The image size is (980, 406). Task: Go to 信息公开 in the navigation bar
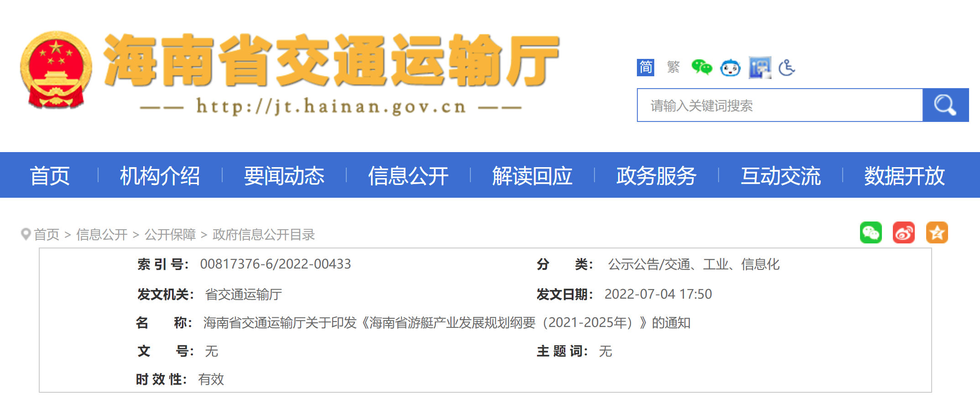[x=408, y=176]
